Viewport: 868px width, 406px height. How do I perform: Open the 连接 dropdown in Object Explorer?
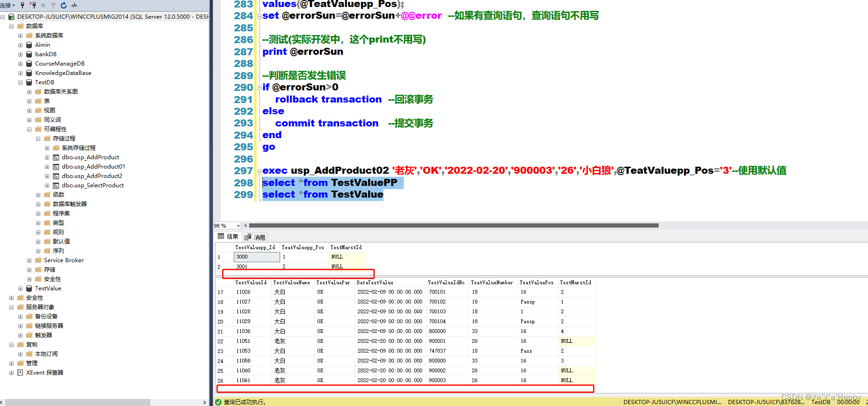click(x=7, y=6)
